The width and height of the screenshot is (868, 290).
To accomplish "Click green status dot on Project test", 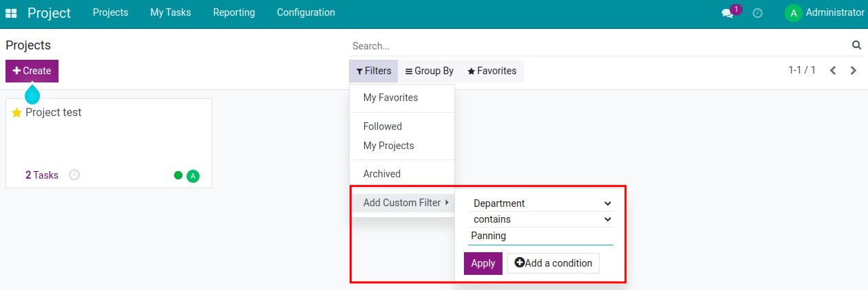I will tap(178, 175).
